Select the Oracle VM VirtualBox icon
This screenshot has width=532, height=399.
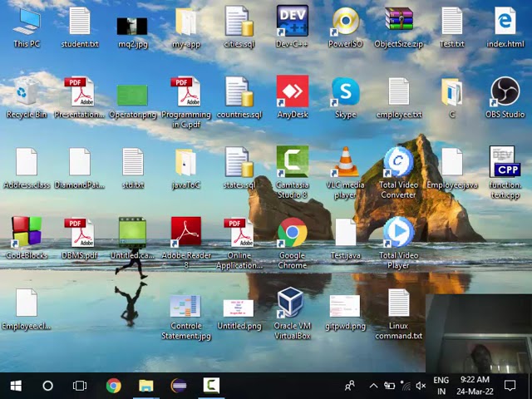click(x=292, y=305)
